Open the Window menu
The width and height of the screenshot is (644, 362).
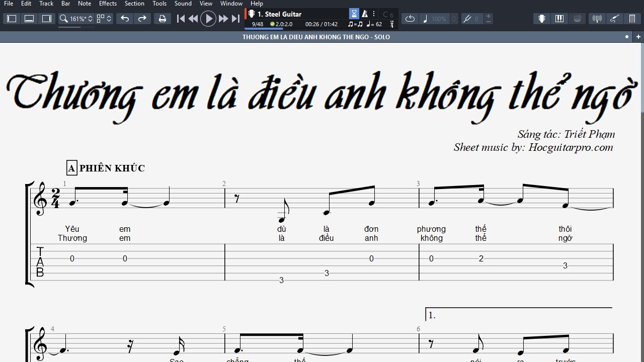231,4
